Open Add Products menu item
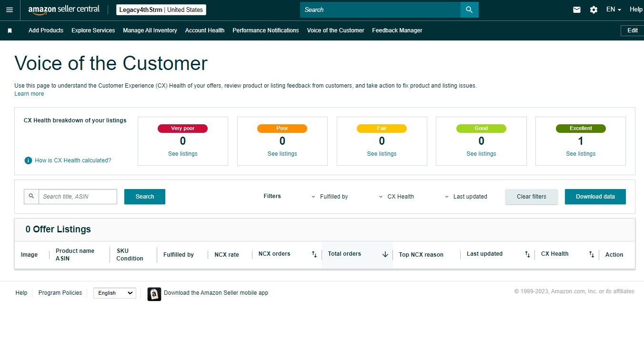The image size is (644, 340). (x=46, y=30)
